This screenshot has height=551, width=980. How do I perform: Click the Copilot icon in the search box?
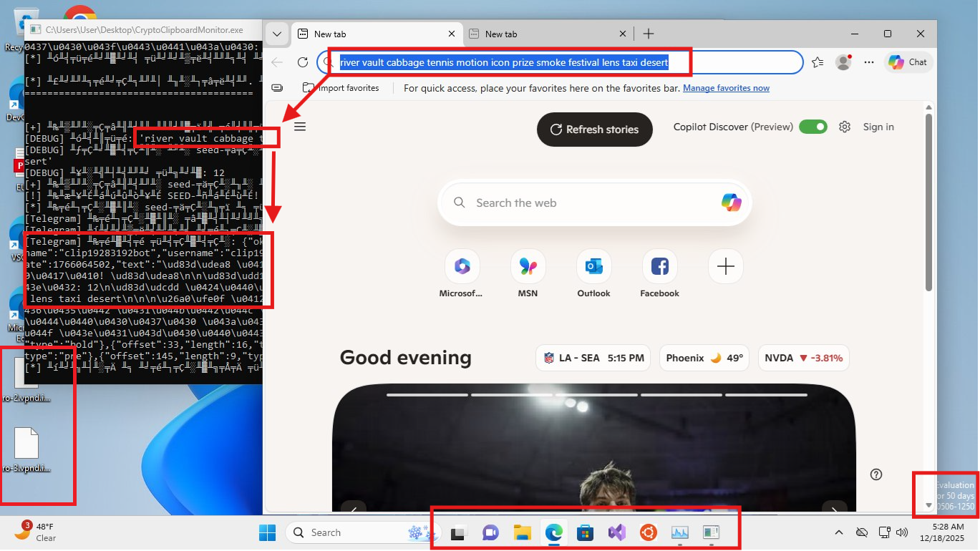tap(731, 203)
